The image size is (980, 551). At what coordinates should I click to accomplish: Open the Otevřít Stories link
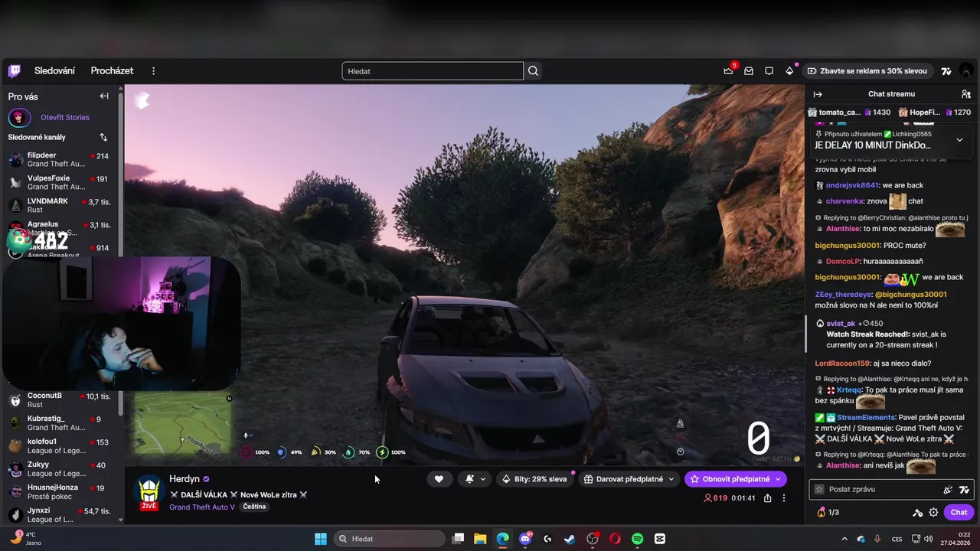click(x=65, y=117)
